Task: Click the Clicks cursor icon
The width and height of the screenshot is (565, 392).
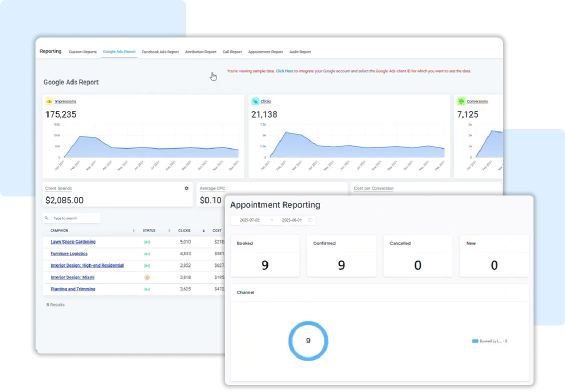Action: pyautogui.click(x=255, y=101)
